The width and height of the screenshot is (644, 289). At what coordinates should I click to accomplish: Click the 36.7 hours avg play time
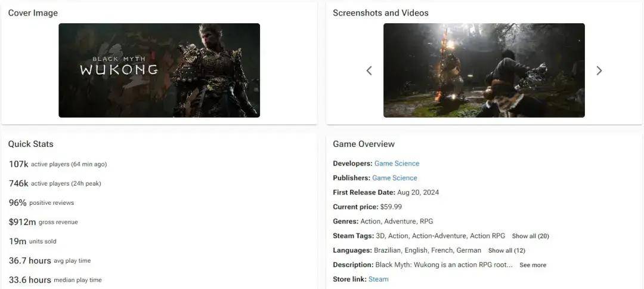[49, 260]
